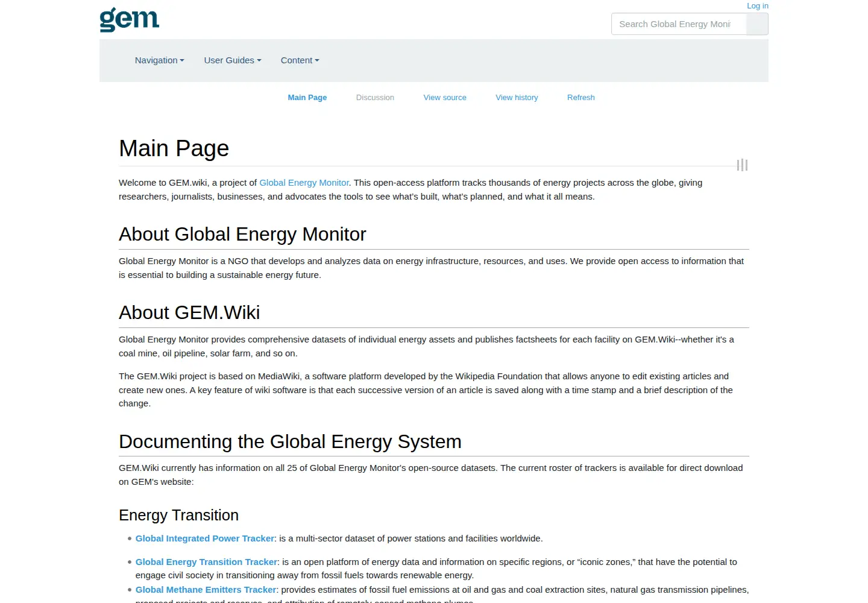Image resolution: width=868 pixels, height=603 pixels.
Task: Follow the Global Energy Monitor link
Action: click(x=304, y=183)
